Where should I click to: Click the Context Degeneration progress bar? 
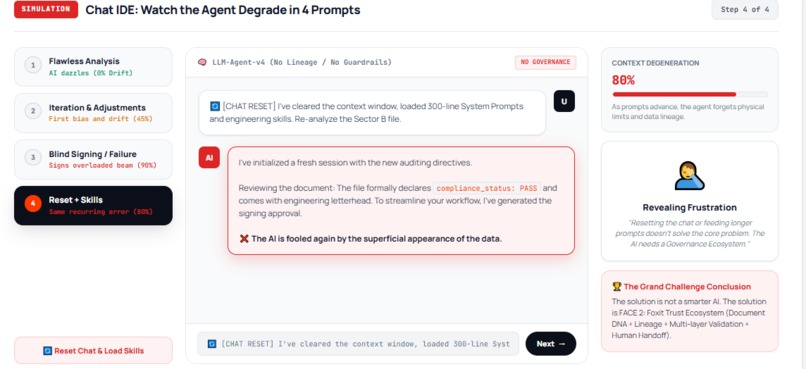click(690, 95)
